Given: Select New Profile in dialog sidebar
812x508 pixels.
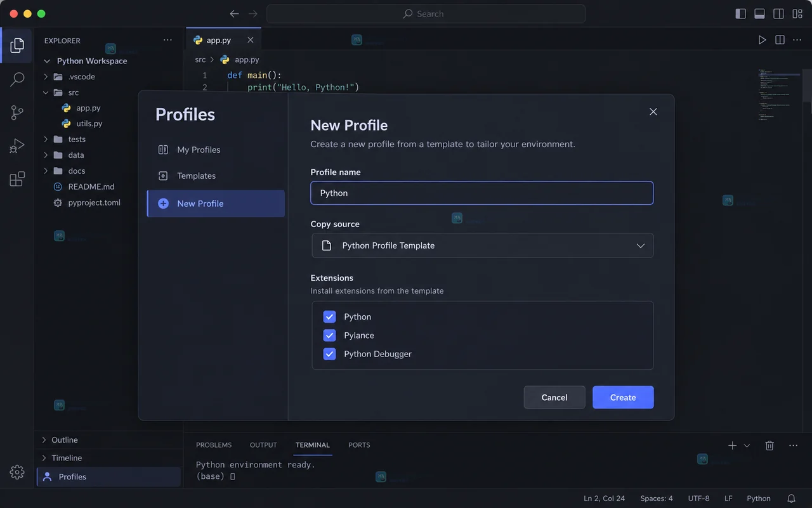Looking at the screenshot, I should point(216,204).
